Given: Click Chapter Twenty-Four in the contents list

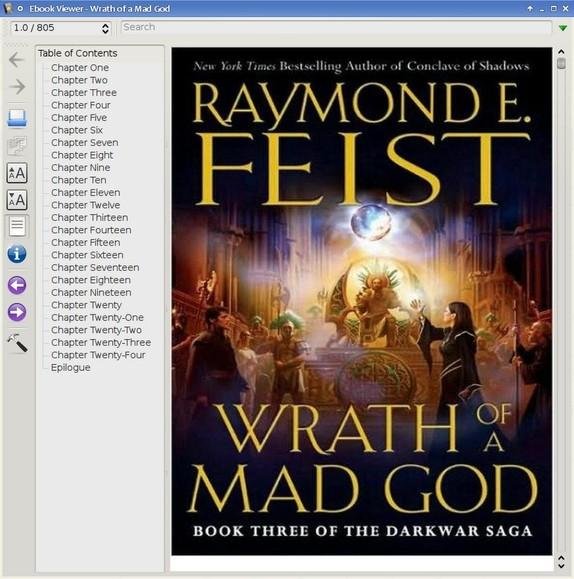Looking at the screenshot, I should point(98,355).
